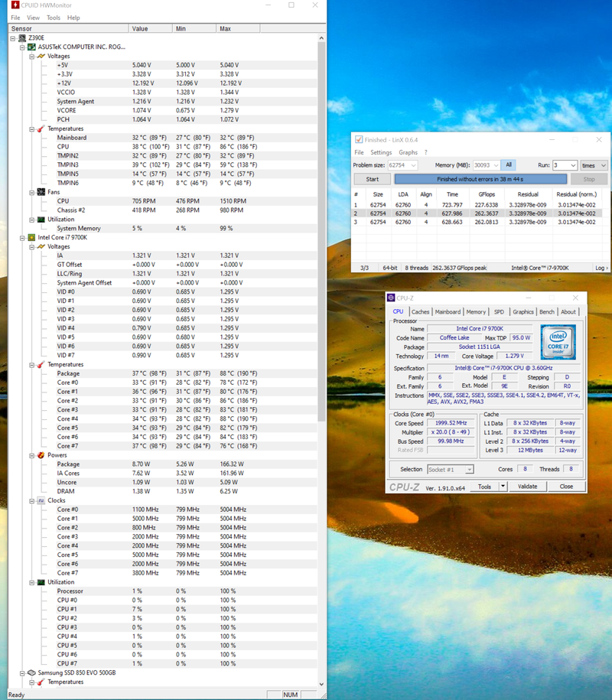Open the HWMonitor File menu
612x700 pixels.
[x=15, y=18]
